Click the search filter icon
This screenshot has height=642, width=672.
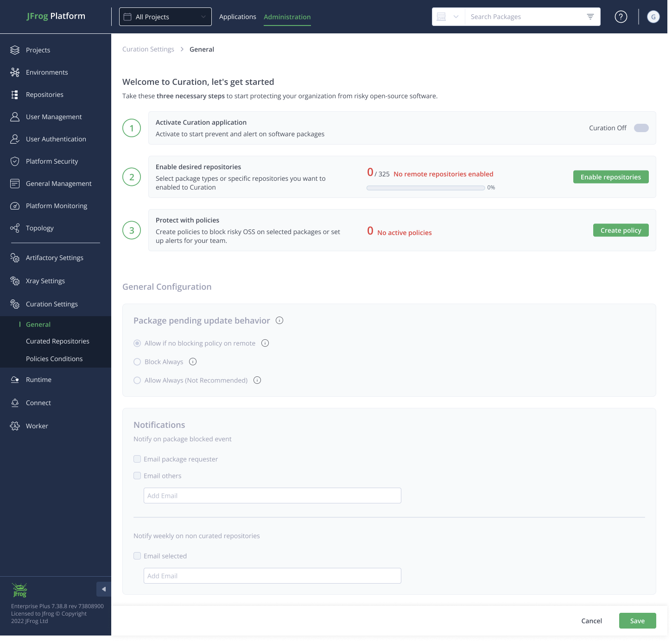(590, 17)
